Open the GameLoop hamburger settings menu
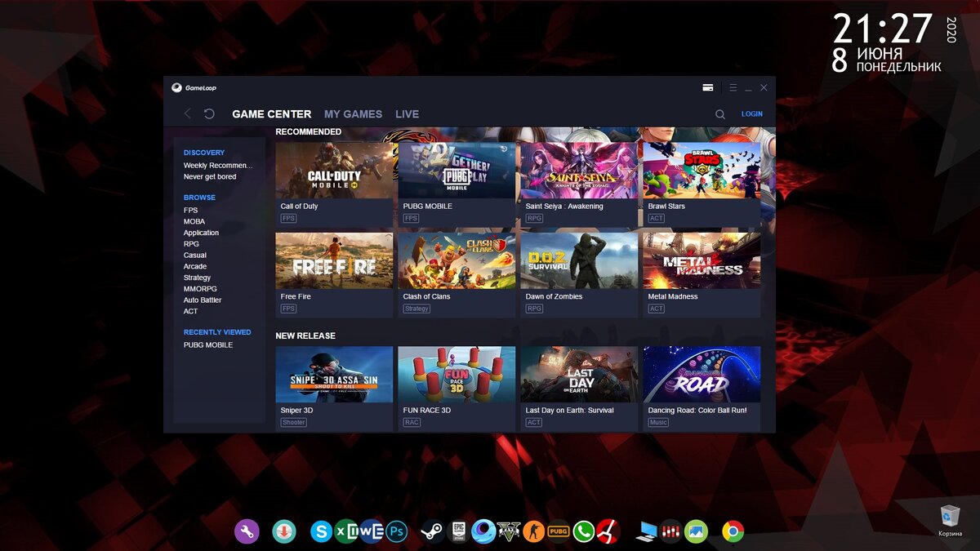Viewport: 980px width, 551px height. pos(733,87)
